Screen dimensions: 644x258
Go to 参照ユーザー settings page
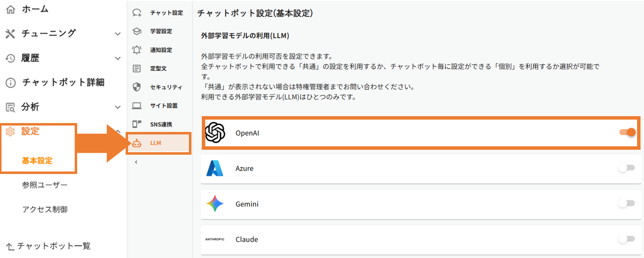click(x=45, y=185)
